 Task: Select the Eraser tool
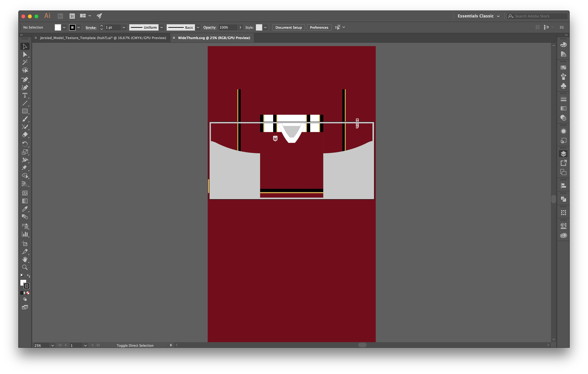click(x=25, y=135)
